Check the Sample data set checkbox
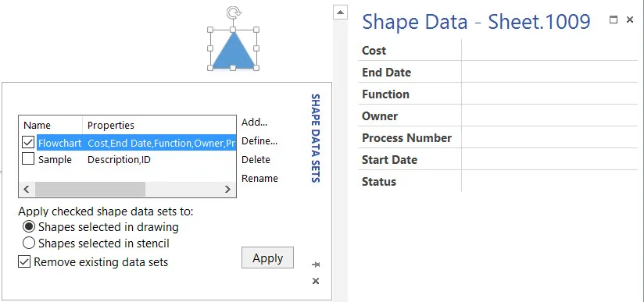Viewport: 644px width, 302px height. coord(28,159)
